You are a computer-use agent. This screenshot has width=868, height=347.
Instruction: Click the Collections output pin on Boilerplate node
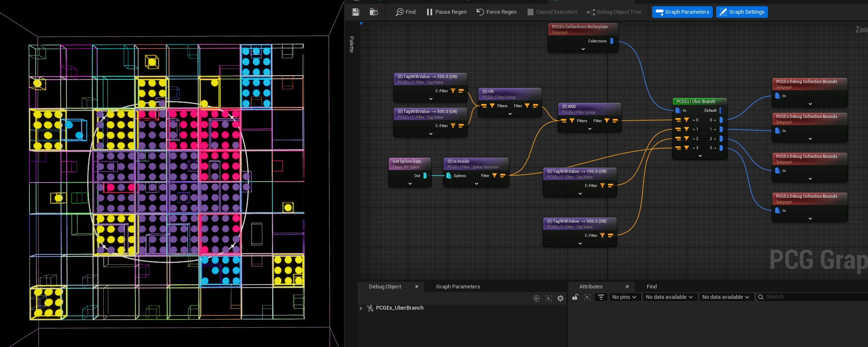(611, 41)
